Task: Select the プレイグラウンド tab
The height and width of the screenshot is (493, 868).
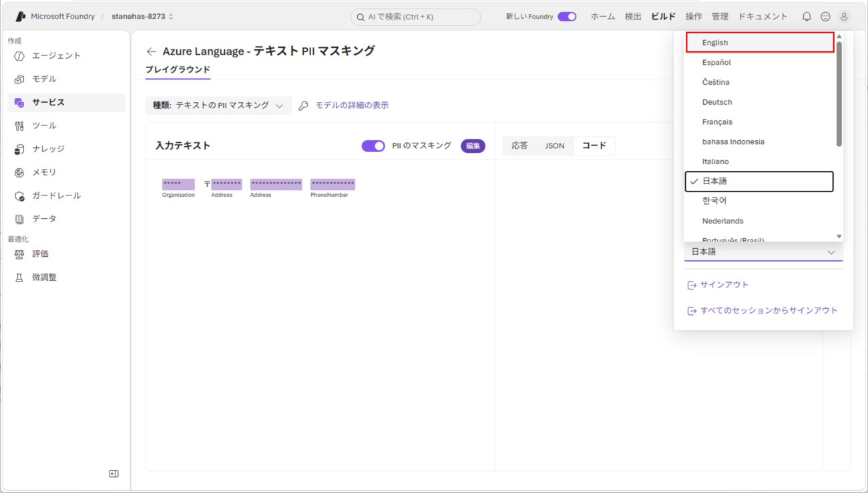Action: pos(178,70)
